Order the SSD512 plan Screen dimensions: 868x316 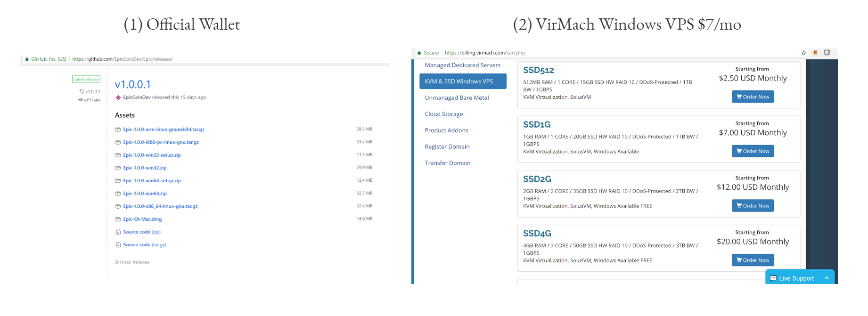pyautogui.click(x=753, y=97)
